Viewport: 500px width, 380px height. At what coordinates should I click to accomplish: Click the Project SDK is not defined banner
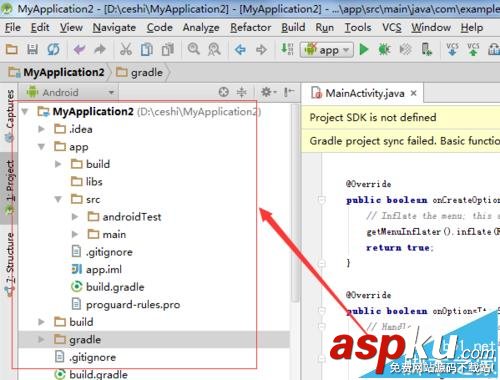tap(401, 118)
